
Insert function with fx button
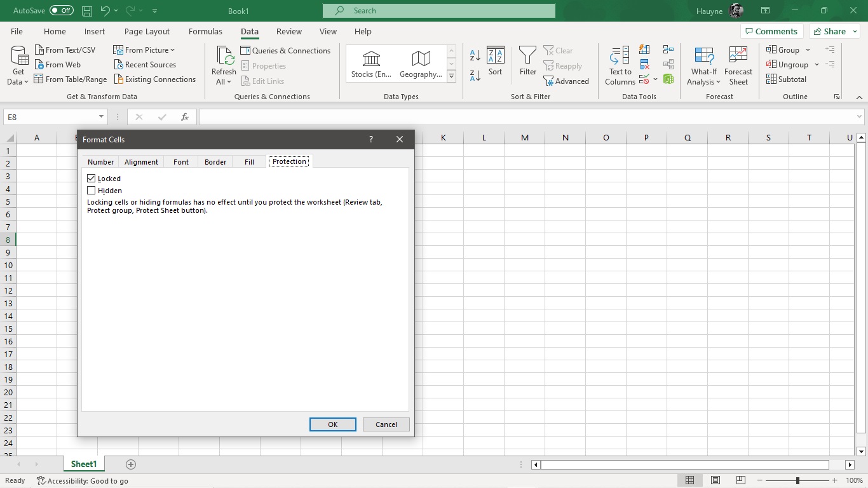pos(185,117)
